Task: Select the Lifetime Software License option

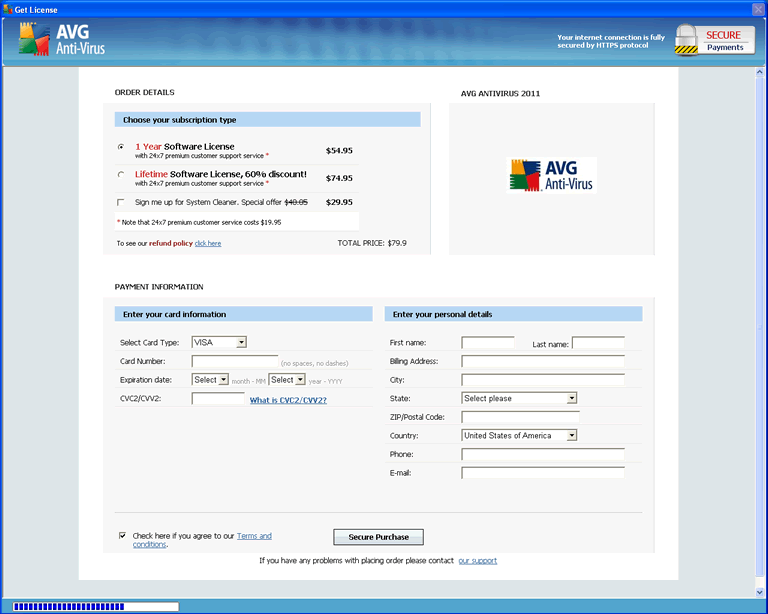Action: [121, 175]
